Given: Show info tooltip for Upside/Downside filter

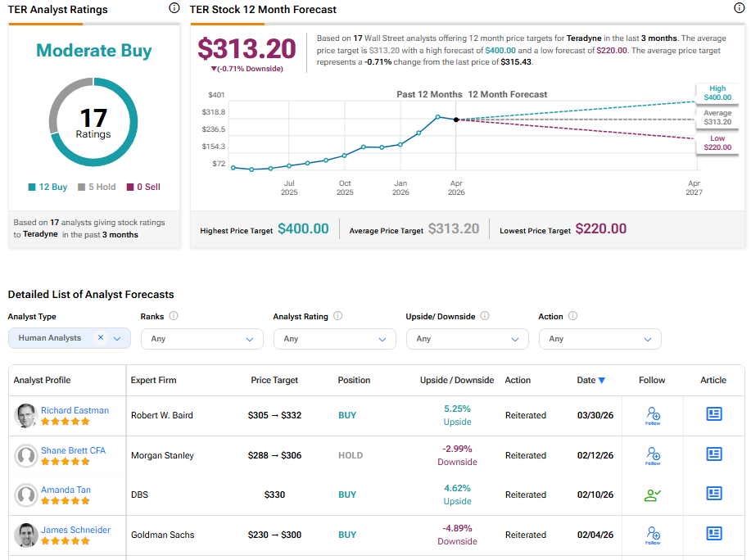Looking at the screenshot, I should point(484,316).
